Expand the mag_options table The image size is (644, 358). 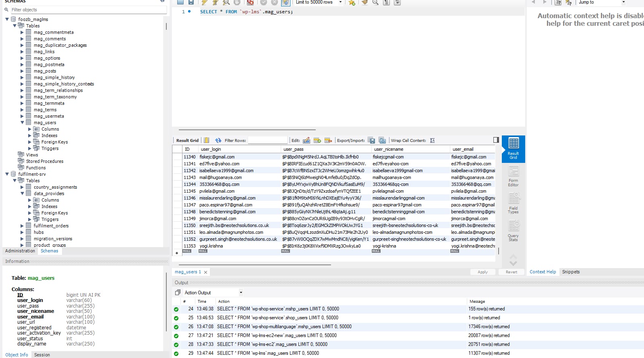click(22, 58)
